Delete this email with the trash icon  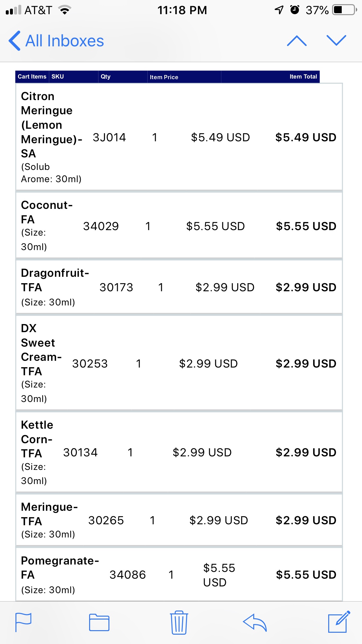(x=179, y=622)
